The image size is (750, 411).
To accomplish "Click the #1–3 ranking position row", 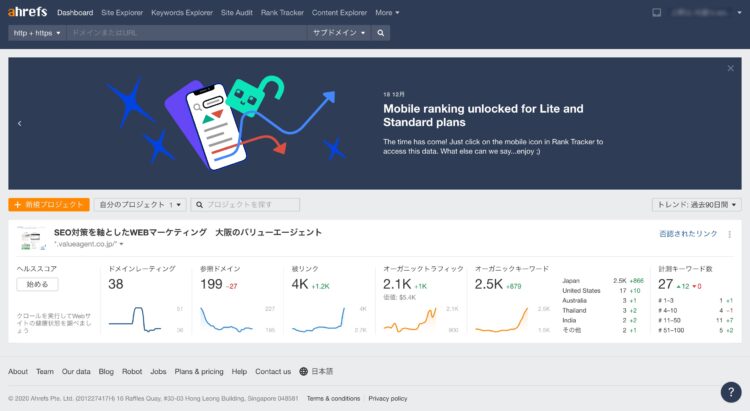I will pyautogui.click(x=695, y=300).
